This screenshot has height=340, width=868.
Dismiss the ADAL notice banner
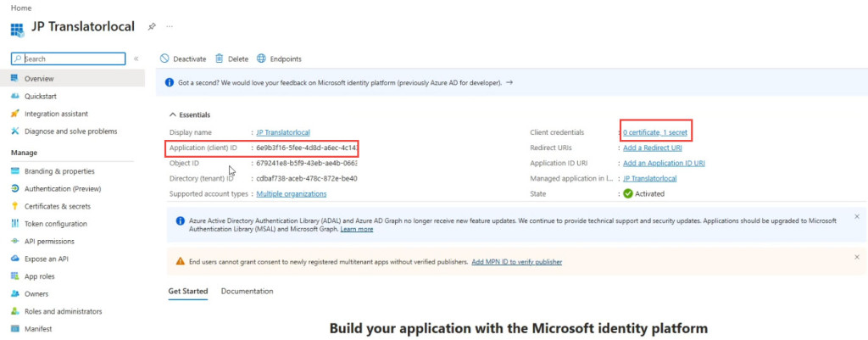point(857,216)
